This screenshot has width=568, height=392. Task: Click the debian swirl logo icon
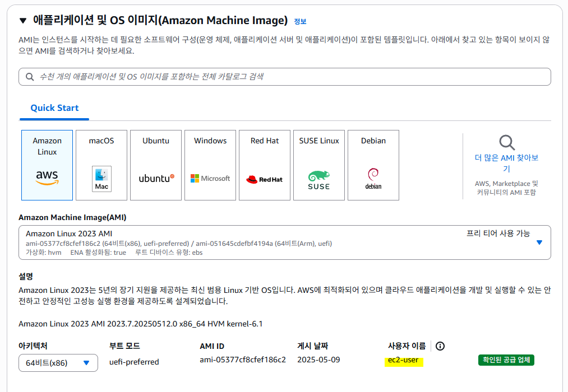pyautogui.click(x=373, y=179)
